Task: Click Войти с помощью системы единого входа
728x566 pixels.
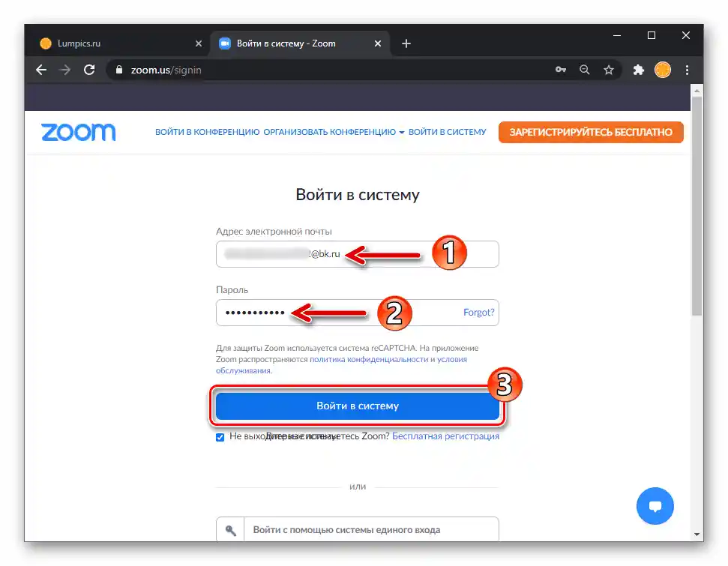Action: (358, 529)
